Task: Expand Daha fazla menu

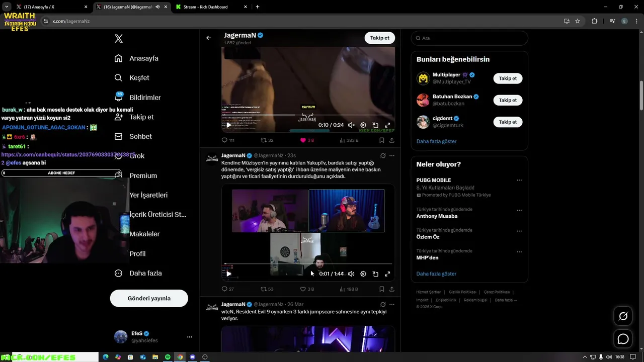Action: click(138, 273)
